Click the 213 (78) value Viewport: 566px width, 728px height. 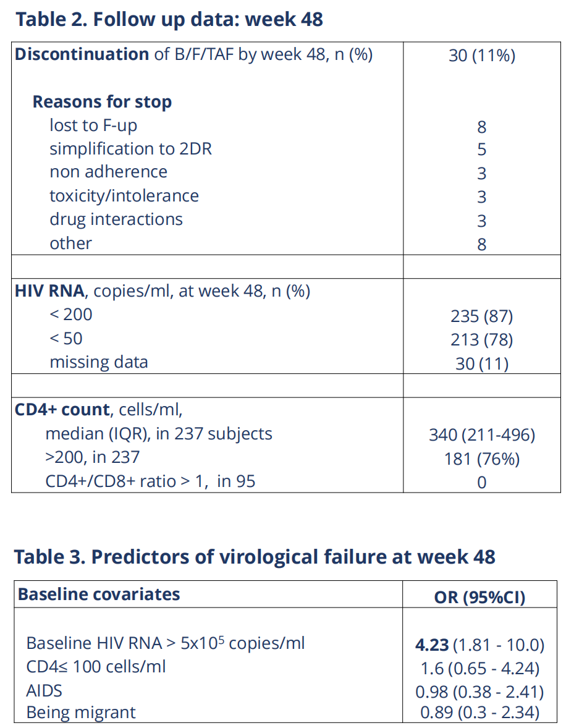pyautogui.click(x=482, y=340)
